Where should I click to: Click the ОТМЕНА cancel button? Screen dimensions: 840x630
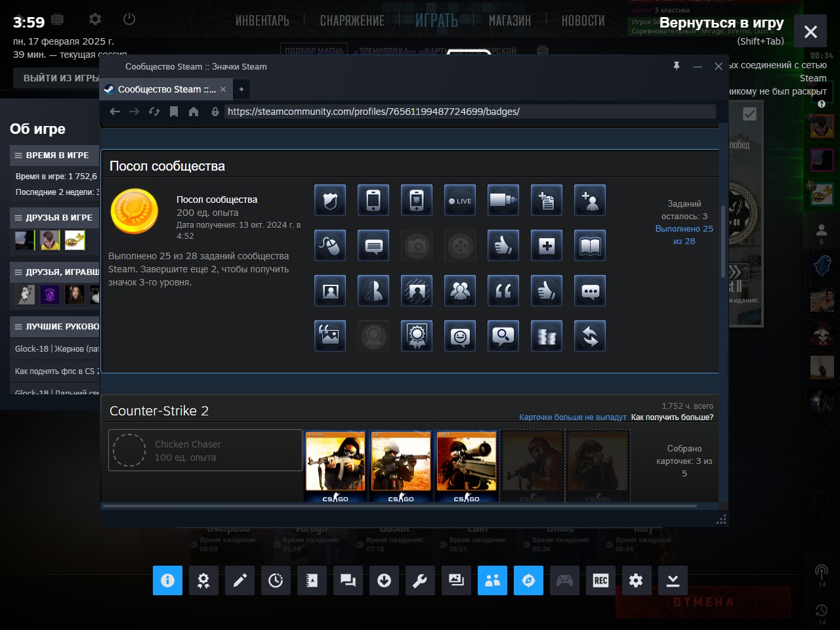tap(703, 602)
